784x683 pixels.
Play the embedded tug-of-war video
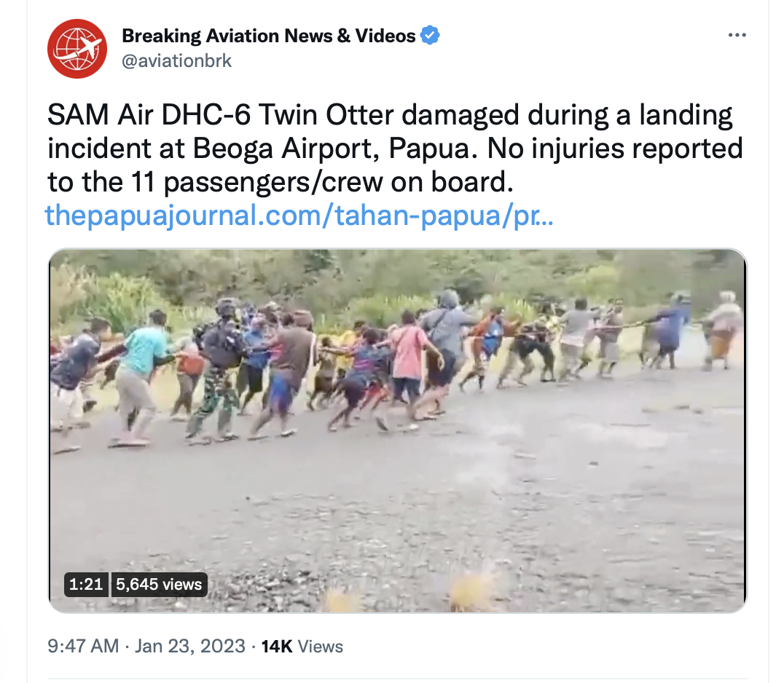(398, 430)
